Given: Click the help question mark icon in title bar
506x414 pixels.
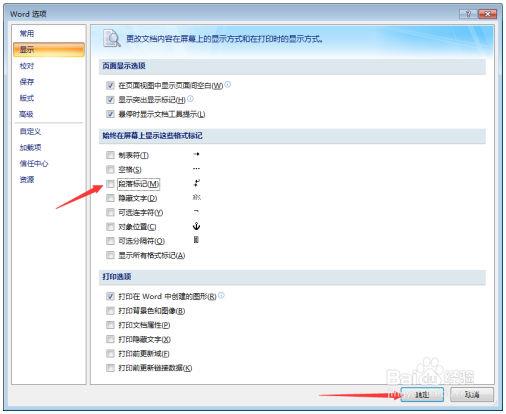Looking at the screenshot, I should [468, 14].
